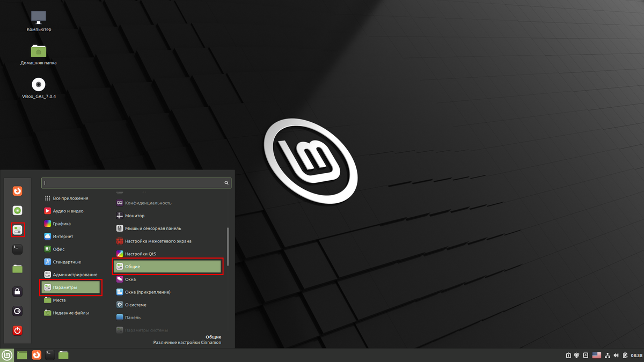This screenshot has height=362, width=644.
Task: Click the magnifier icon in the search box
Action: 226,183
